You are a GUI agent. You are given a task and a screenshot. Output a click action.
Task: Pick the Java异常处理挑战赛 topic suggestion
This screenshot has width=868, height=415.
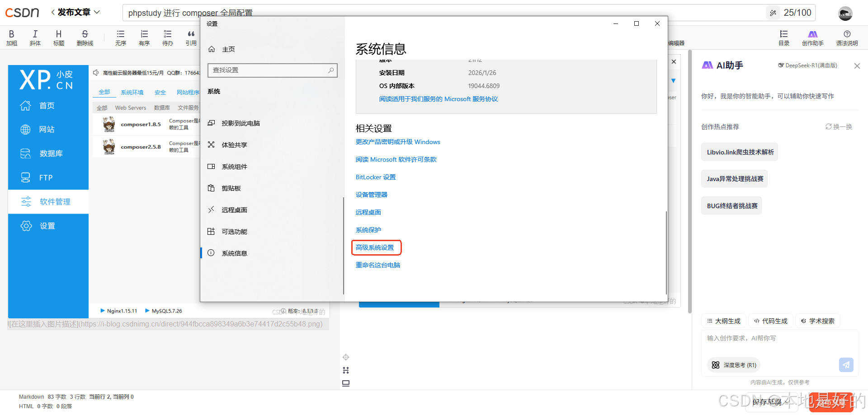(x=735, y=179)
